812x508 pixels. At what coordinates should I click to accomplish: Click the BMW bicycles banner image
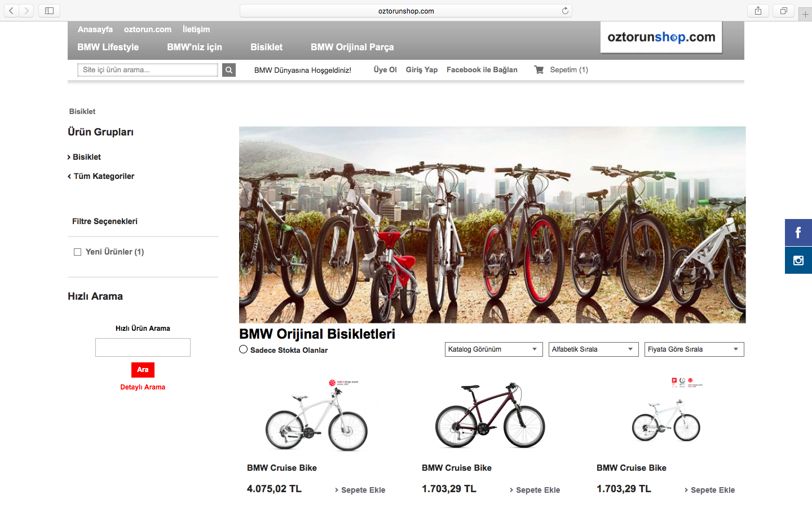(x=492, y=225)
